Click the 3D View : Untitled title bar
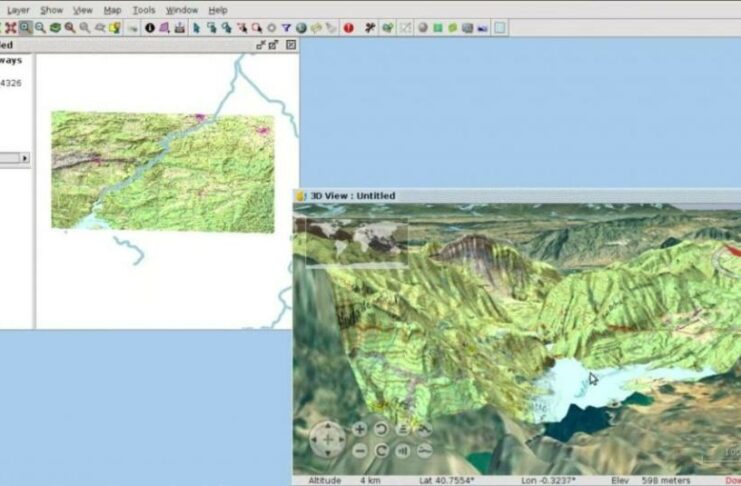Image resolution: width=741 pixels, height=486 pixels. pyautogui.click(x=500, y=195)
